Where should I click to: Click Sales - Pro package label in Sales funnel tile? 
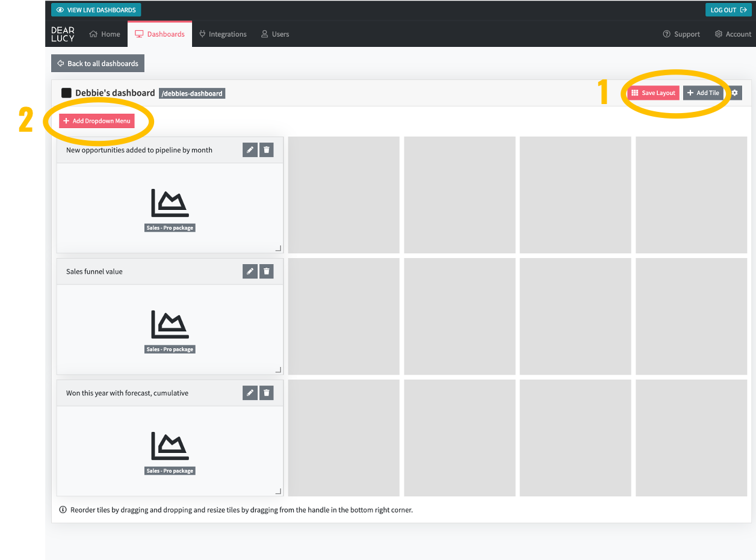tap(170, 349)
